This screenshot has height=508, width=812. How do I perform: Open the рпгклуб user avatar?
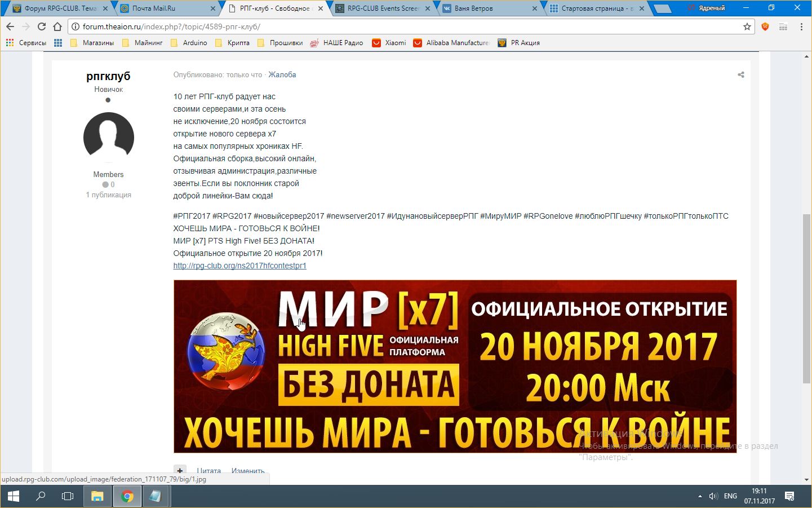tap(109, 138)
